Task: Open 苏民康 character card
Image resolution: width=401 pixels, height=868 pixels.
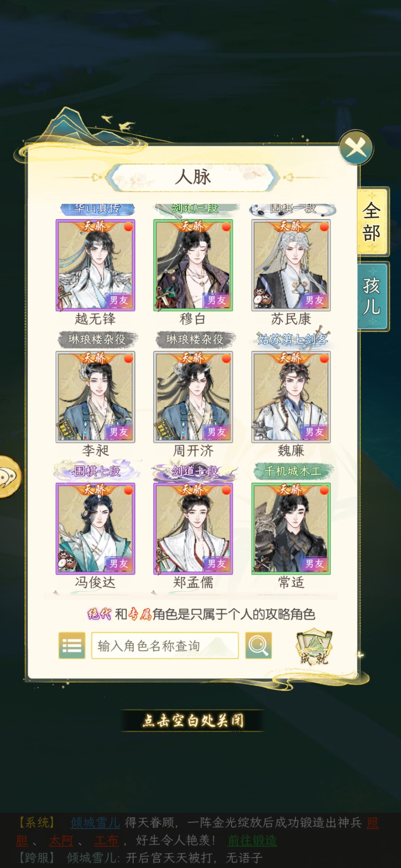Action: (x=291, y=265)
